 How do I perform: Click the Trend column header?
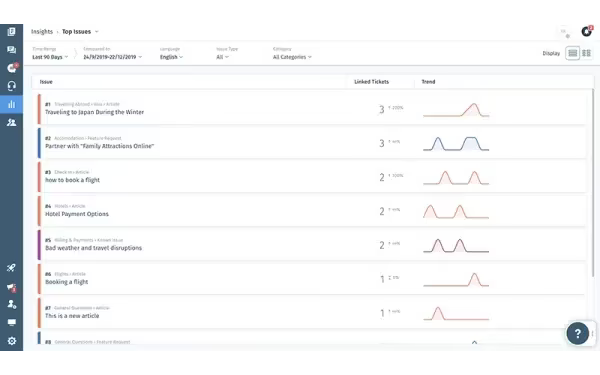pyautogui.click(x=428, y=82)
